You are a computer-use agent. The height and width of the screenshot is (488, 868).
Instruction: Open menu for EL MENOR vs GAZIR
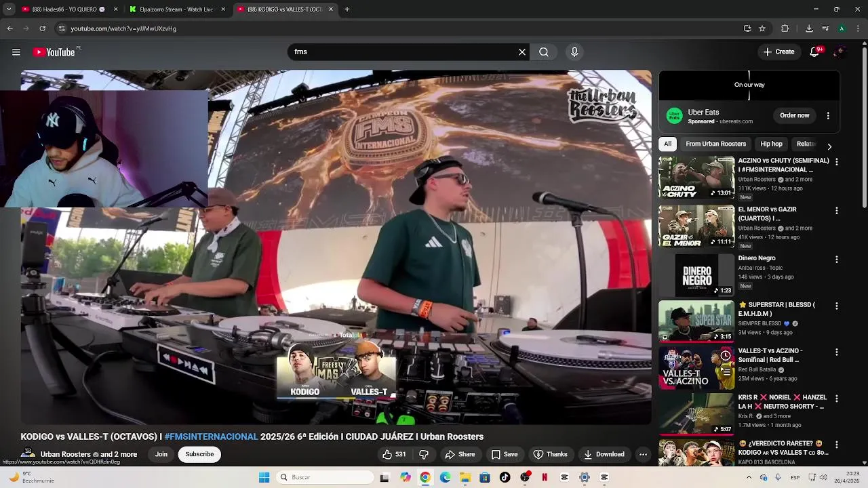pyautogui.click(x=836, y=211)
